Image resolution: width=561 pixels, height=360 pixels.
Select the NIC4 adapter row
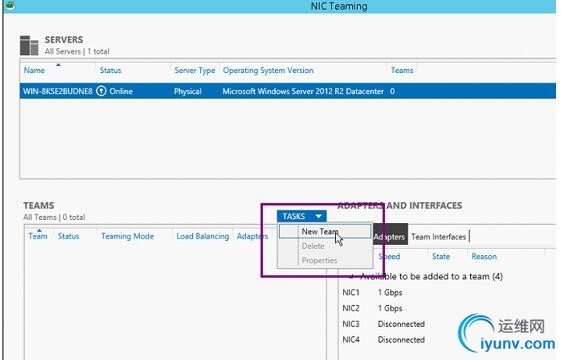pyautogui.click(x=447, y=340)
